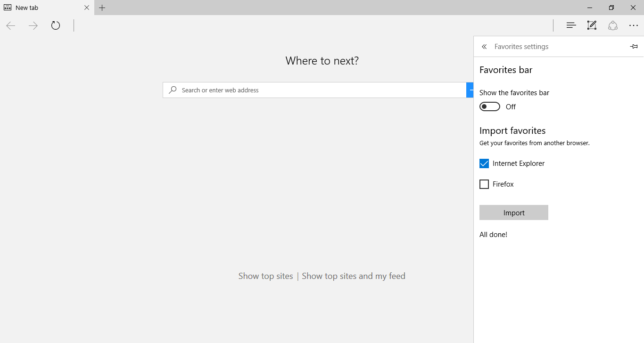Select the New tab tab
The height and width of the screenshot is (343, 644).
pos(47,8)
